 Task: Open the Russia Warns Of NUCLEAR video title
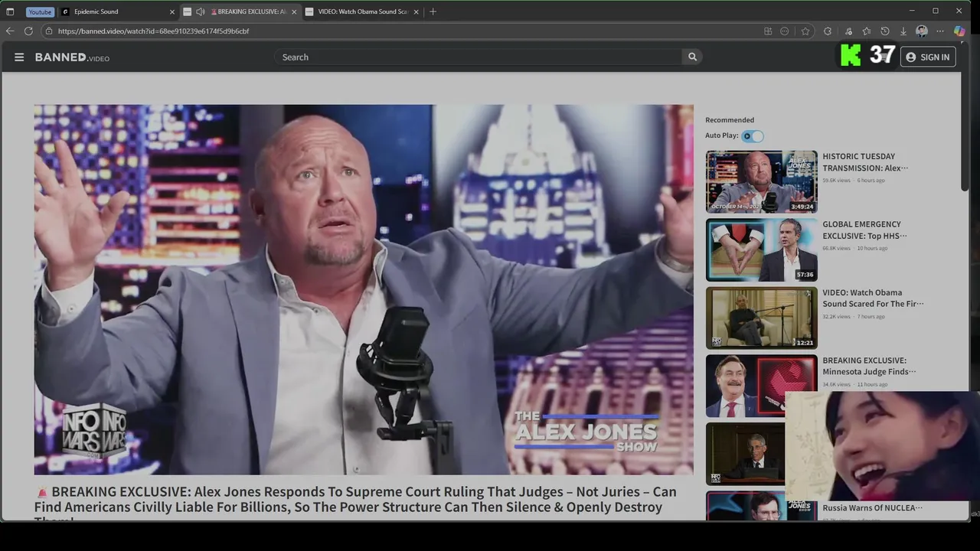(872, 507)
